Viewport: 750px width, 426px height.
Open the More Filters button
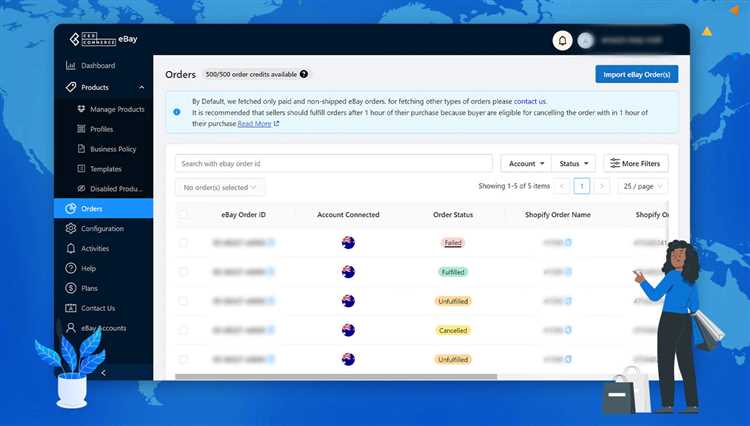point(636,164)
